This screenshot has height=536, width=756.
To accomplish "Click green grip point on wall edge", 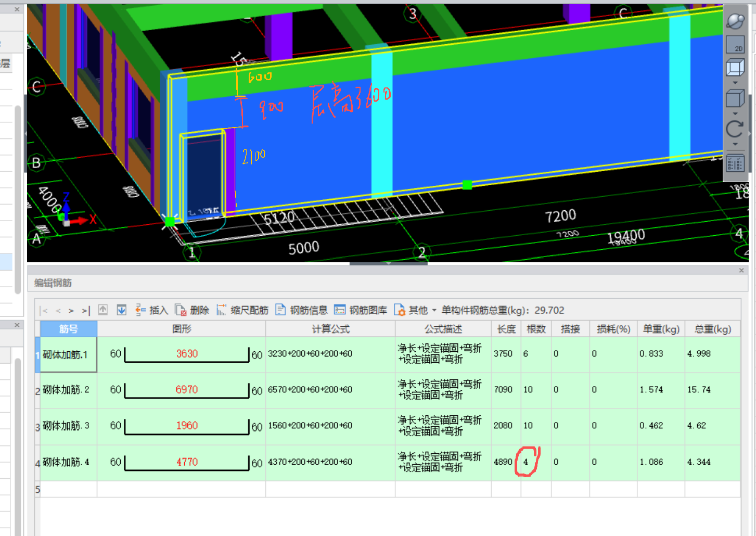I will (x=467, y=185).
